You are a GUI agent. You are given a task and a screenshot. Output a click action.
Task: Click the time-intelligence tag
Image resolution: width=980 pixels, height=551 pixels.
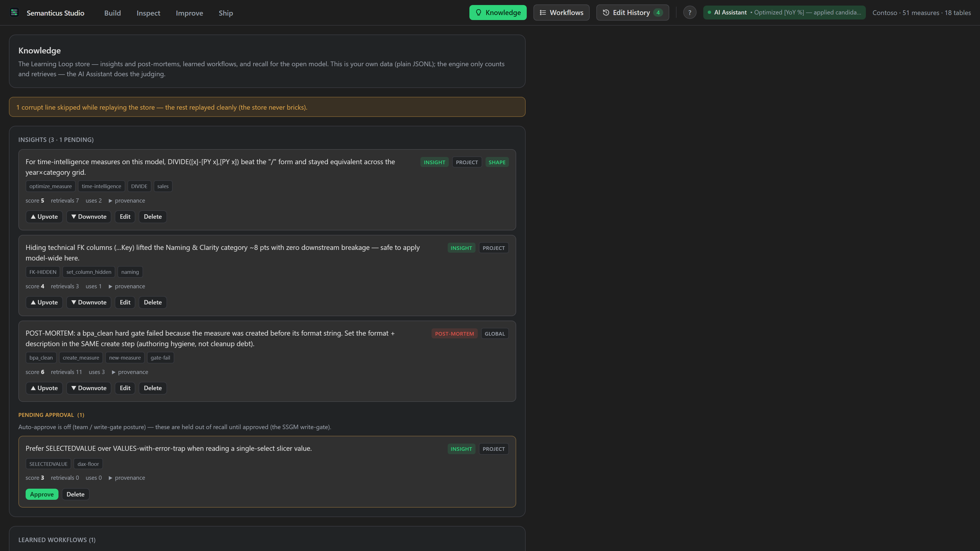click(x=101, y=186)
